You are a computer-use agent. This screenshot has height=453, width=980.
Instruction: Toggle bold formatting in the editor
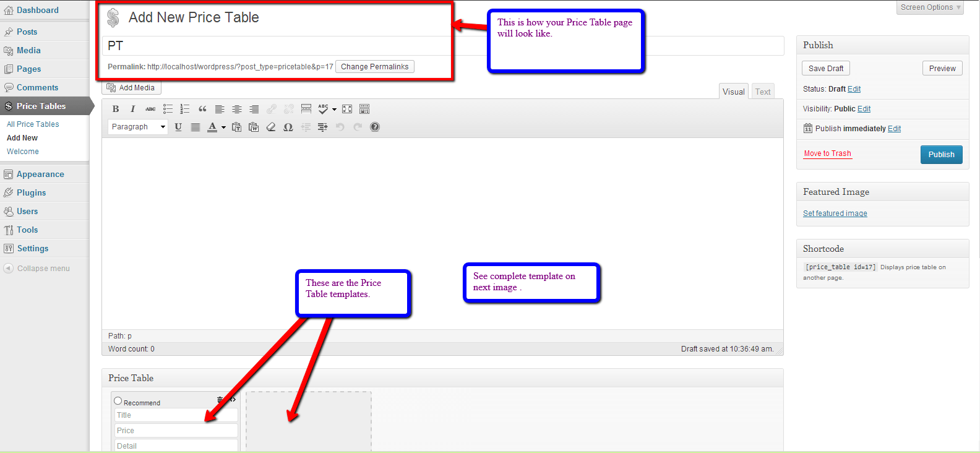(x=116, y=109)
